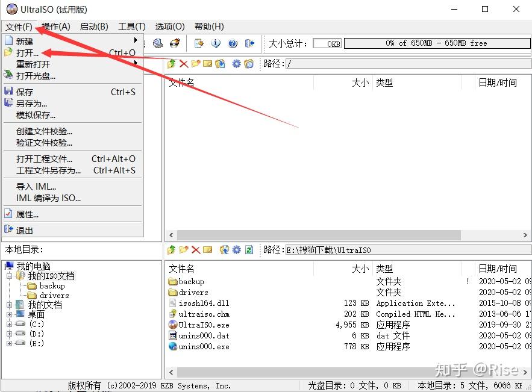Choose 验证文件校验... menu entry
532x392 pixels.
point(72,143)
